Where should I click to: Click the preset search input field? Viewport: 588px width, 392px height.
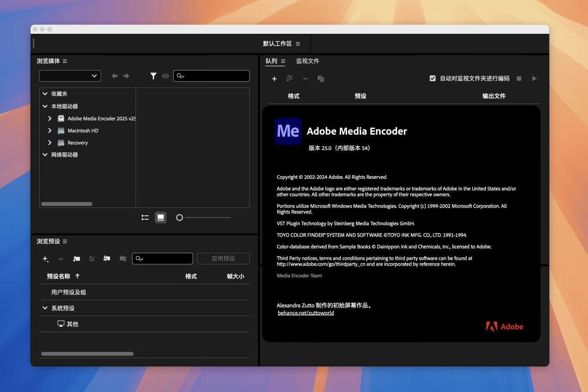[x=163, y=258]
